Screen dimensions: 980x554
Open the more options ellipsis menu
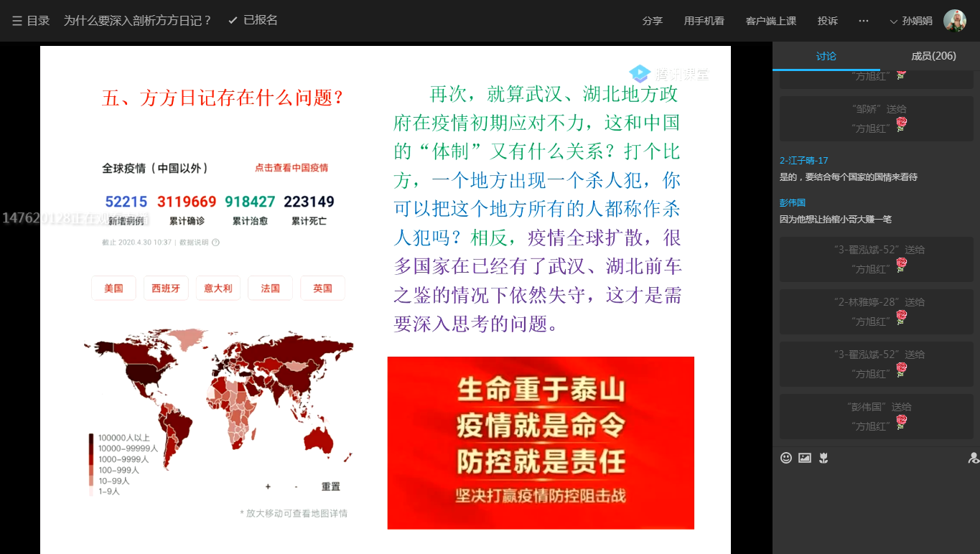tap(864, 21)
